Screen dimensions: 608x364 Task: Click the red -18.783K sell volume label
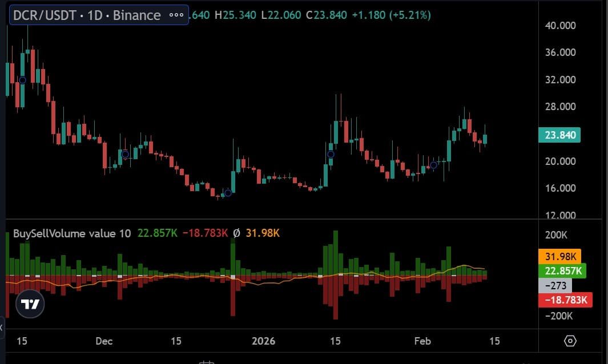565,300
